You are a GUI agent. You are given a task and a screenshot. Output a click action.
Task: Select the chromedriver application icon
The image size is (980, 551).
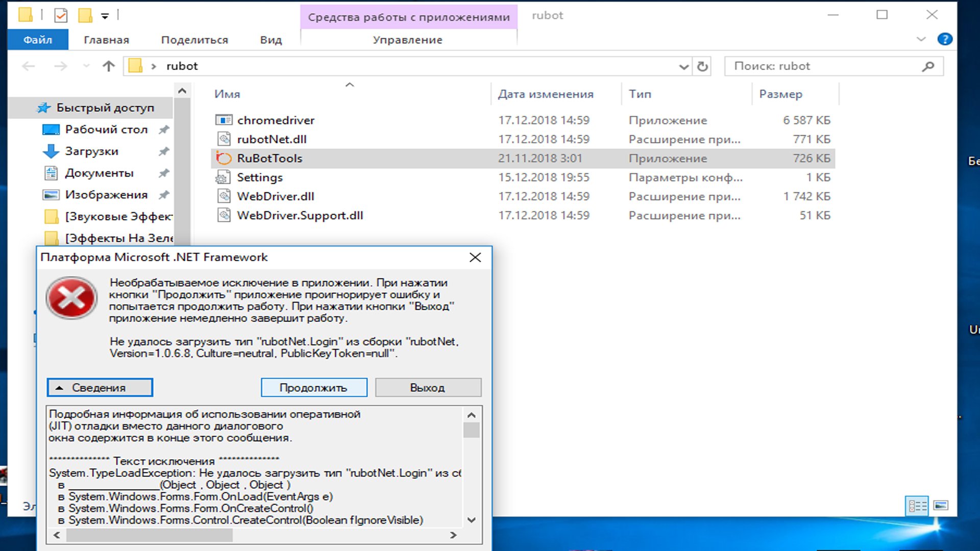224,120
